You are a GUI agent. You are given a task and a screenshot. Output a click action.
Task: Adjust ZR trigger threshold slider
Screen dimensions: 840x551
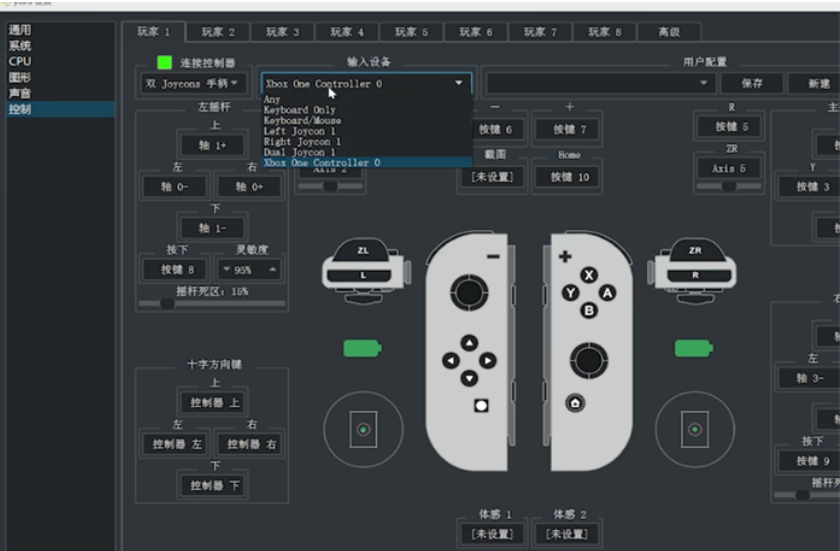point(729,186)
